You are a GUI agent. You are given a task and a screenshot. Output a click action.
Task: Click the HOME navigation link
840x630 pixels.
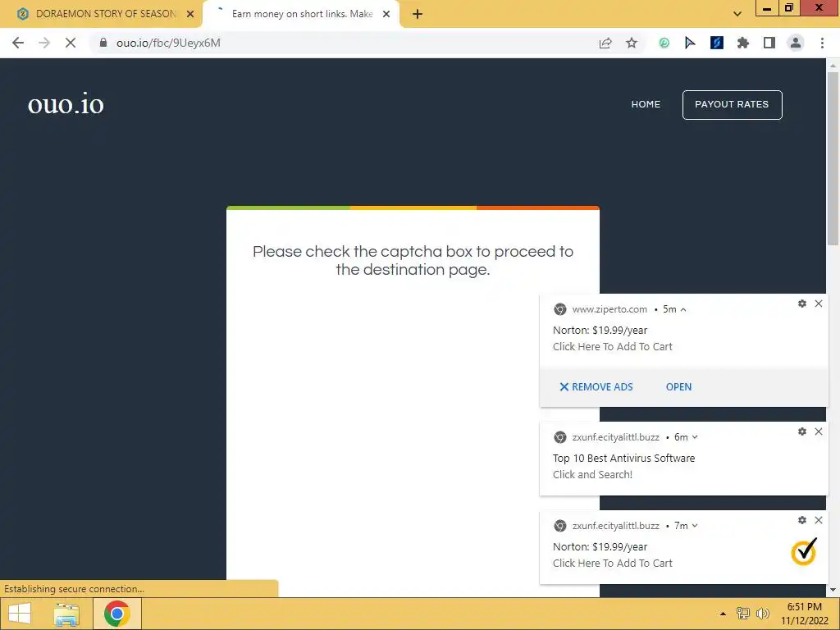(x=646, y=104)
